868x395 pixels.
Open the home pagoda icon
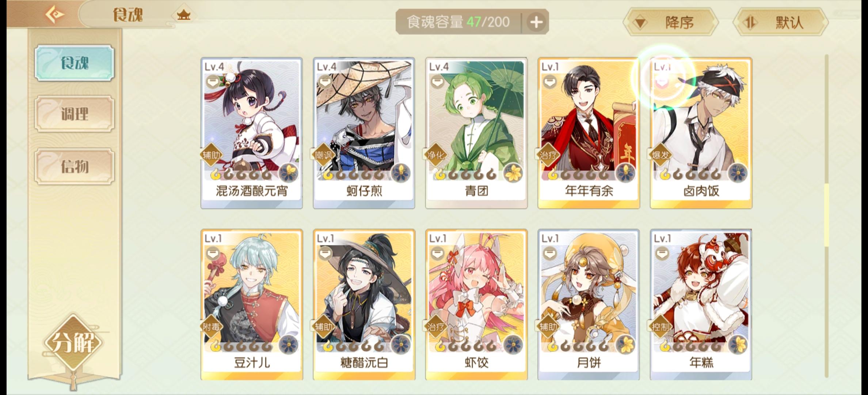point(183,15)
